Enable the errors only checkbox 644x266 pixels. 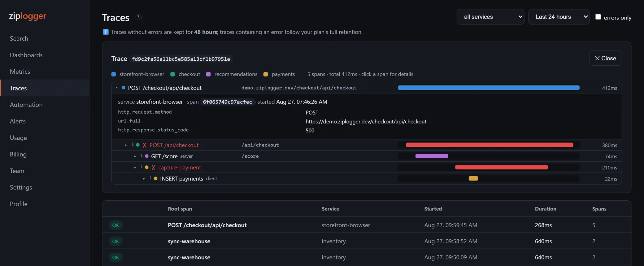click(x=598, y=17)
